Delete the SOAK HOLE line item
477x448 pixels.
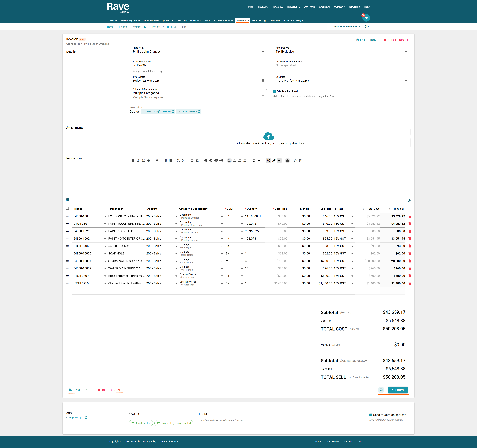click(x=410, y=254)
